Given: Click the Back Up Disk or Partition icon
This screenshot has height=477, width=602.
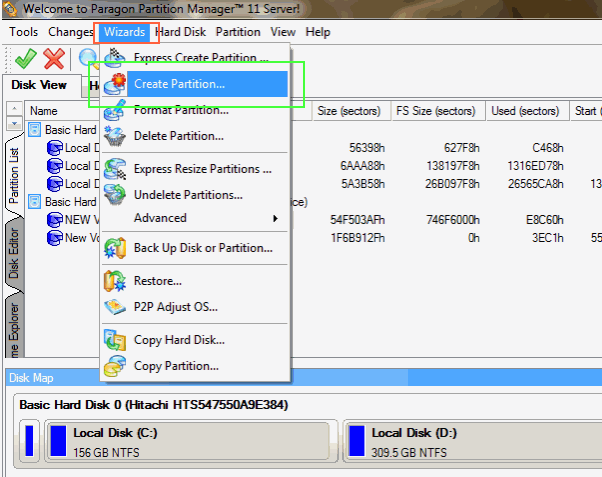Looking at the screenshot, I should pyautogui.click(x=116, y=247).
